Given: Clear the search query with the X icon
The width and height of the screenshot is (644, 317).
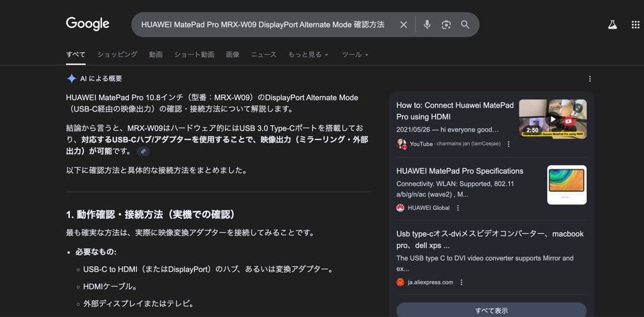Looking at the screenshot, I should (404, 24).
